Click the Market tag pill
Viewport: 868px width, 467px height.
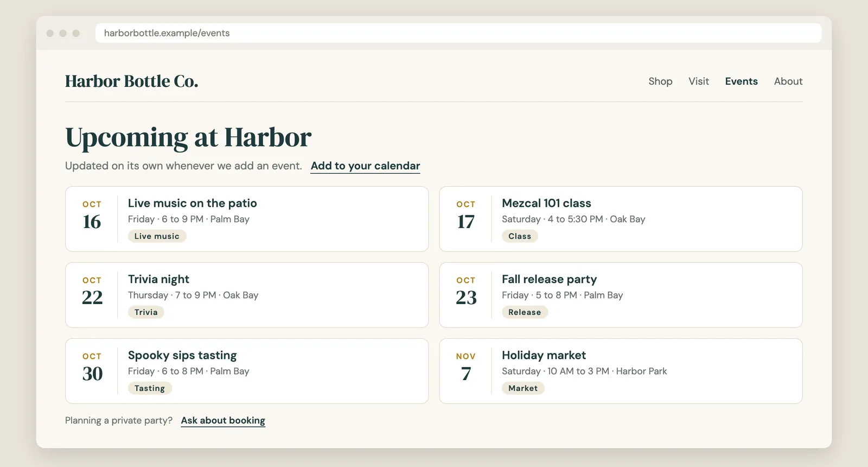pos(523,388)
